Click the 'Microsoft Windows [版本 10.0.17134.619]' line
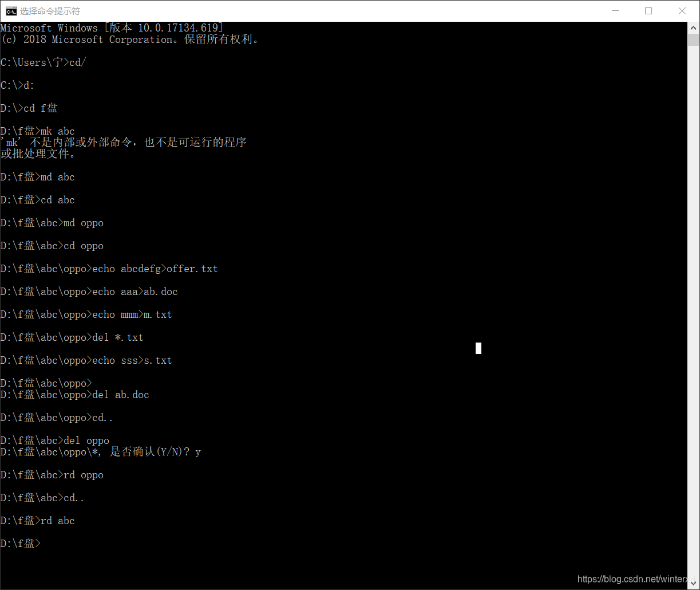This screenshot has width=700, height=590. tap(112, 28)
